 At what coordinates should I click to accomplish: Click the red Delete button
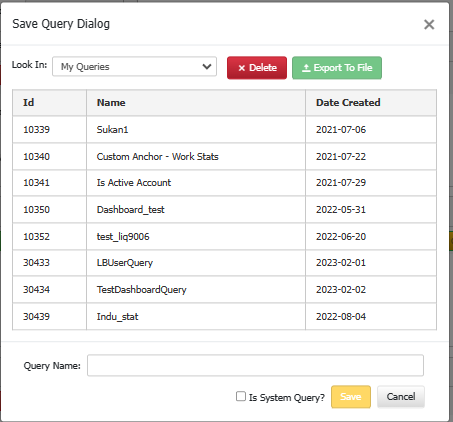(257, 68)
